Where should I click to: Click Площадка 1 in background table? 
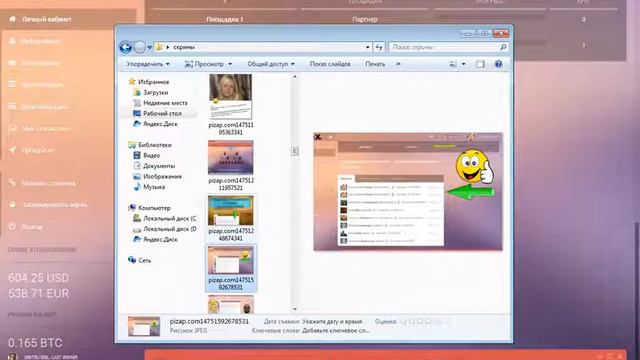225,19
